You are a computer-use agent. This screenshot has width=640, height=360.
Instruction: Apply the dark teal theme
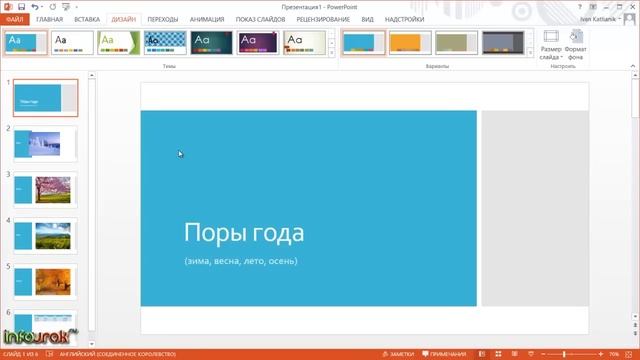(x=211, y=43)
